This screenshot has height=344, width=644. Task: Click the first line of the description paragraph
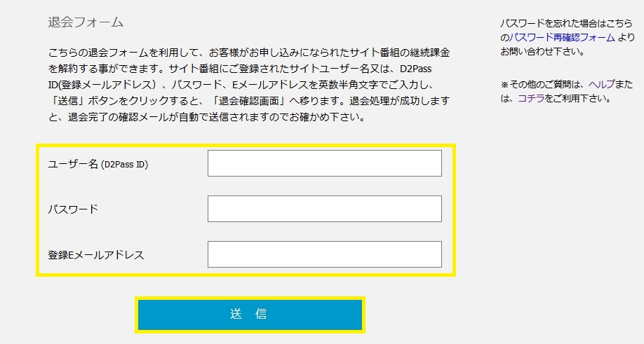click(x=249, y=53)
